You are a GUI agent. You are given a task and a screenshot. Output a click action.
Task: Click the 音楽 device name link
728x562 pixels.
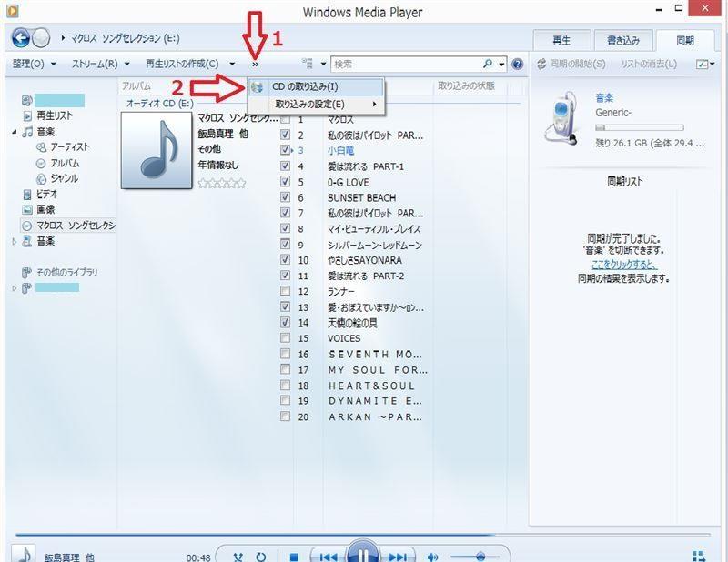click(x=604, y=97)
